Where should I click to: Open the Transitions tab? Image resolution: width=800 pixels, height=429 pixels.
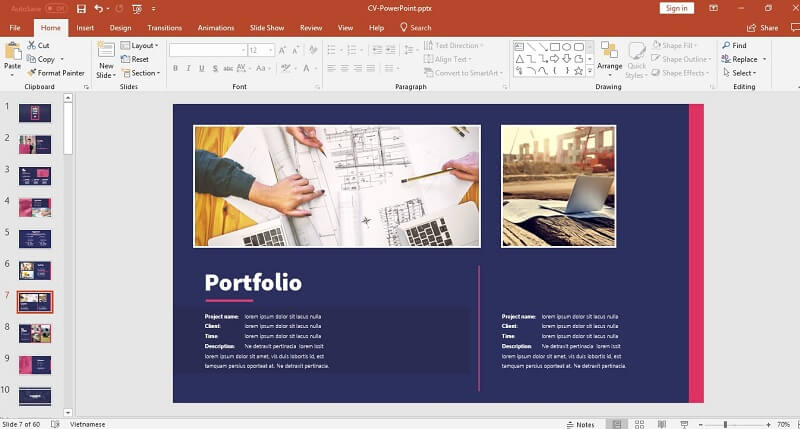(164, 27)
